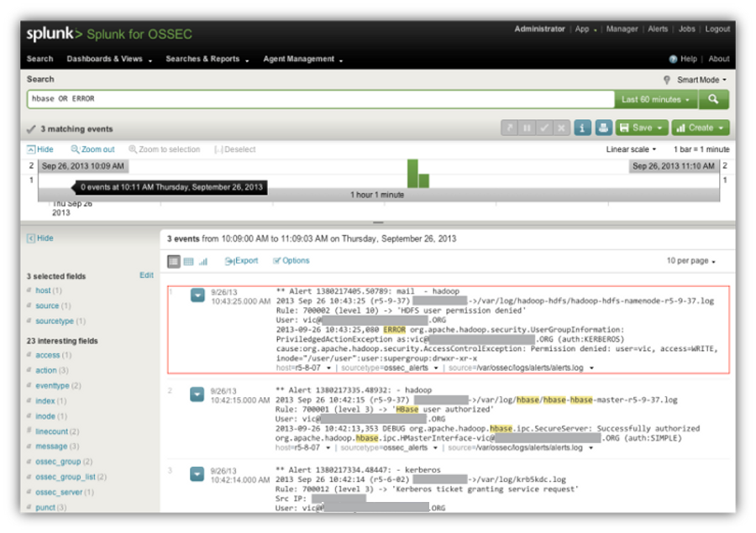Pause the running search job

coord(527,128)
